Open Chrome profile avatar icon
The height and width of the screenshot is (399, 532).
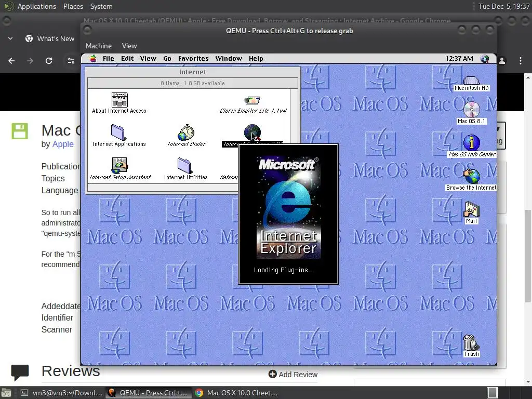502,61
